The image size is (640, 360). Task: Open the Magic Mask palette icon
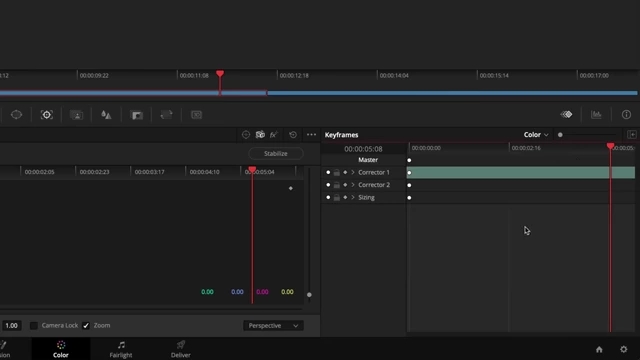point(76,115)
